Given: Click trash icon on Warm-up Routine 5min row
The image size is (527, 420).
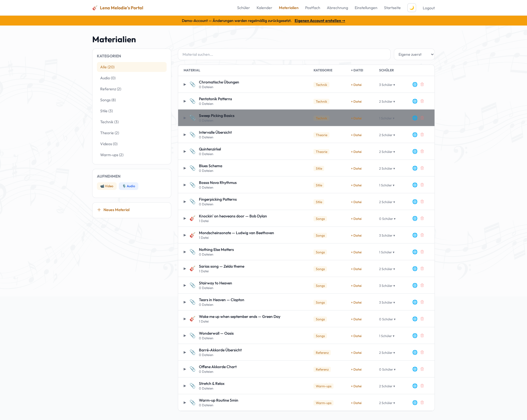Looking at the screenshot, I should (x=422, y=403).
